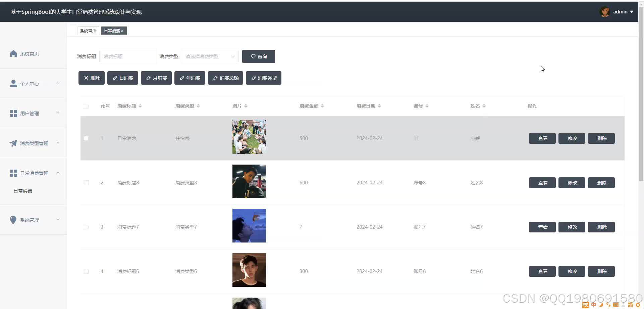Click 修改 for row 消费标题7
This screenshot has width=644, height=309.
pos(572,227)
